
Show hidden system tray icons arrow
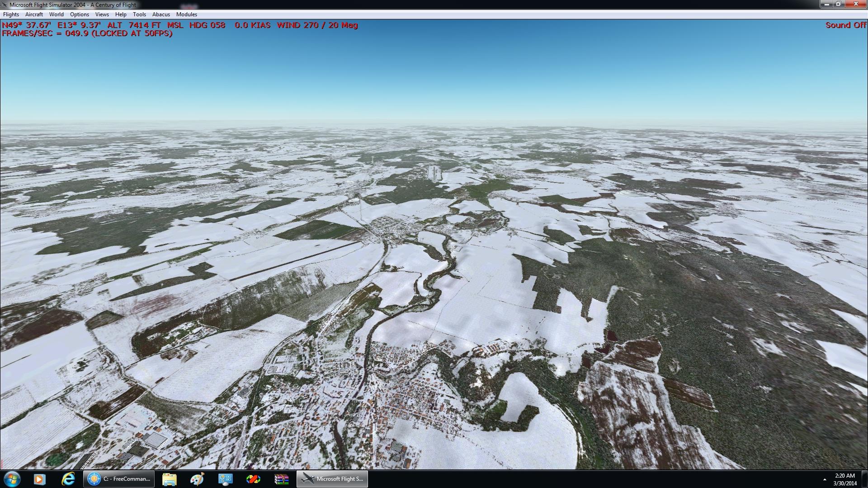coord(825,479)
